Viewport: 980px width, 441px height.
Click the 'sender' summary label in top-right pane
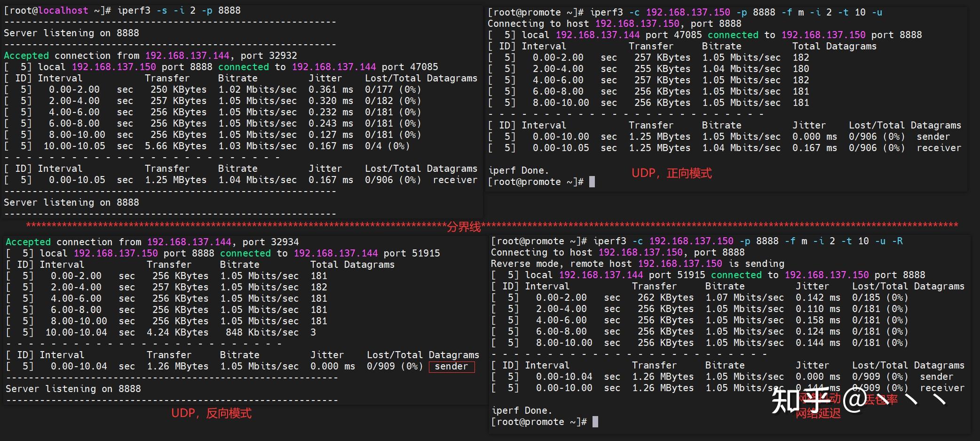pyautogui.click(x=933, y=136)
